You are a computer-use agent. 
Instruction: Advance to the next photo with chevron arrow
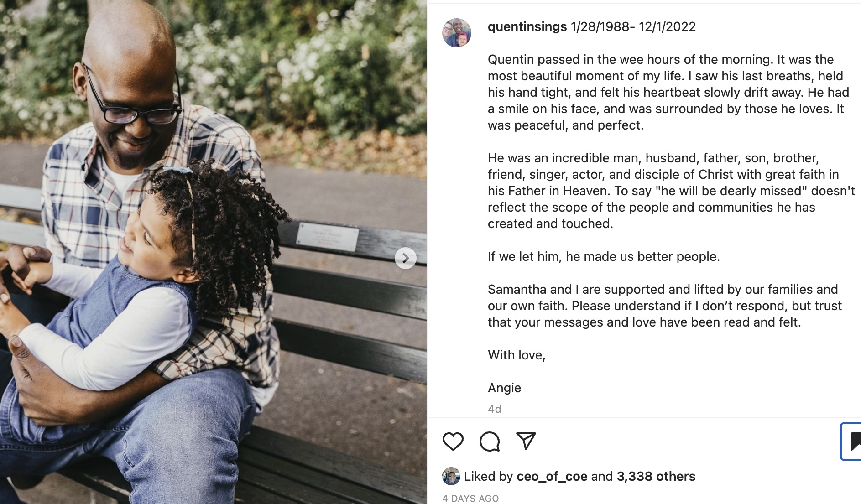coord(406,258)
